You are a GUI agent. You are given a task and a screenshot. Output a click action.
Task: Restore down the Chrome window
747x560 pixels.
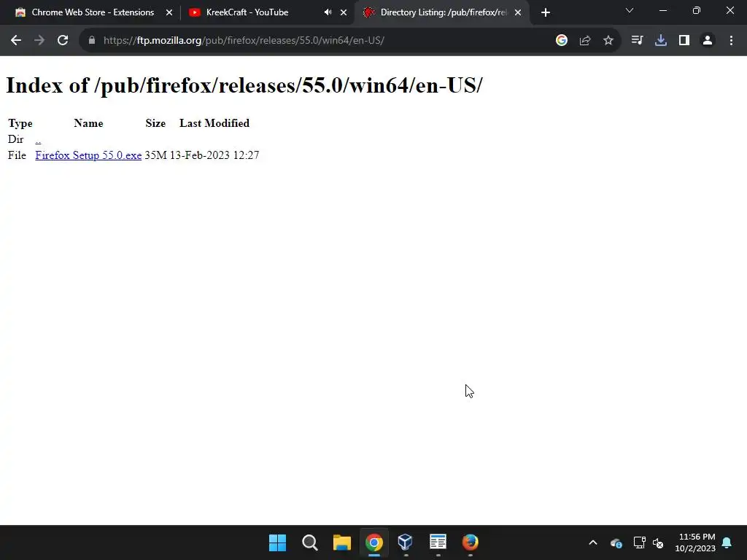coord(697,10)
